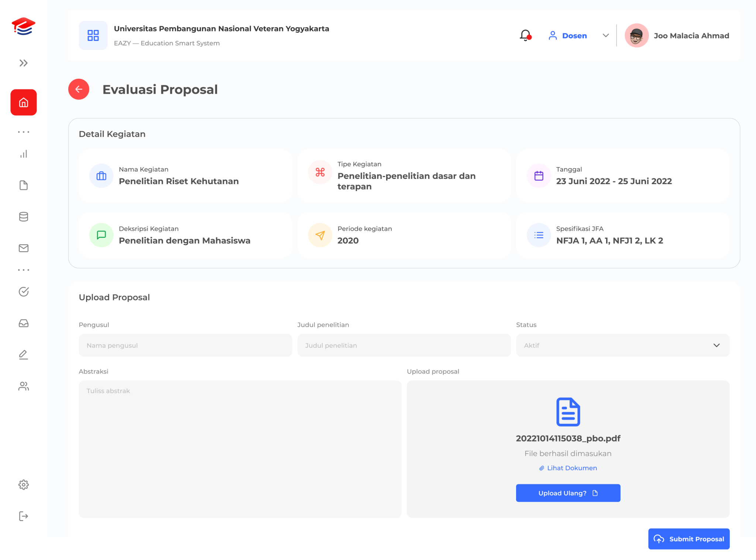Screen dimensions: 756x560
Task: Open the database icon in sidebar
Action: coord(23,217)
